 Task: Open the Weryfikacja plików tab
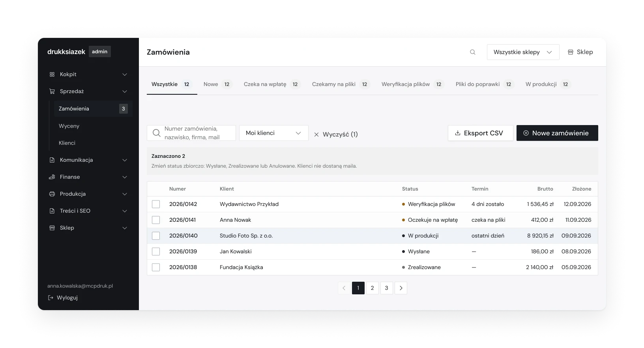click(412, 84)
